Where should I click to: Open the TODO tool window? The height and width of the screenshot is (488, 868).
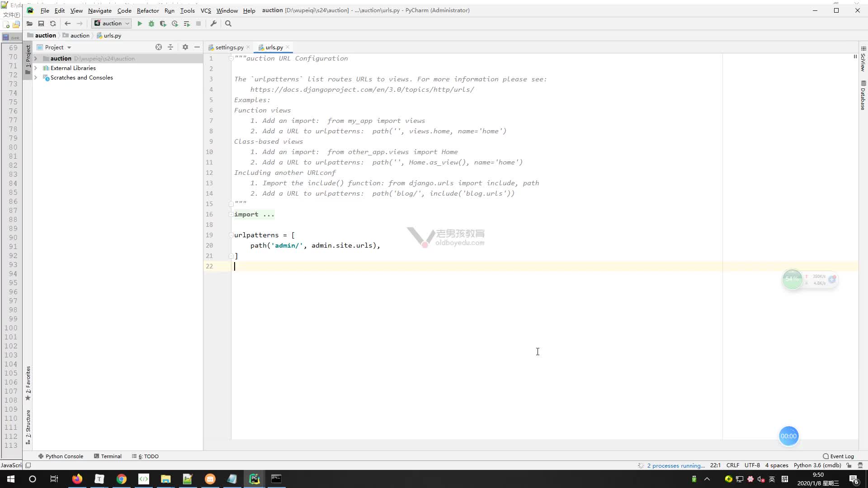tap(145, 456)
